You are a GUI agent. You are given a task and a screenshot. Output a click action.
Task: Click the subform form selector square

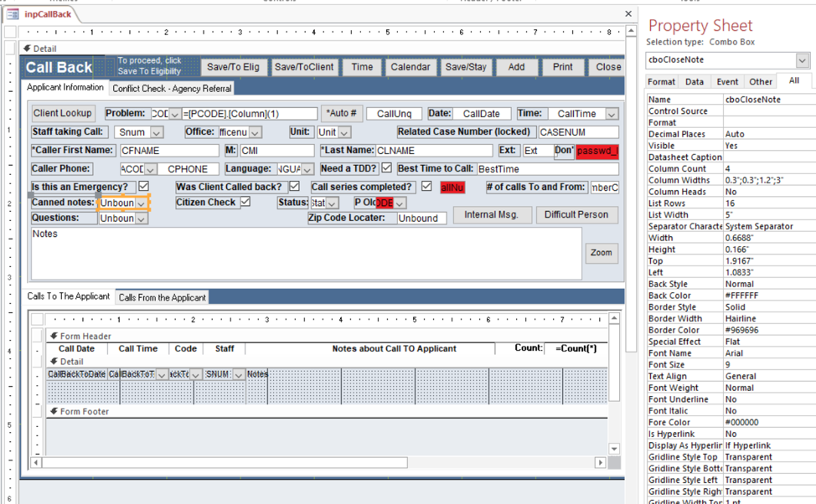[x=36, y=319]
